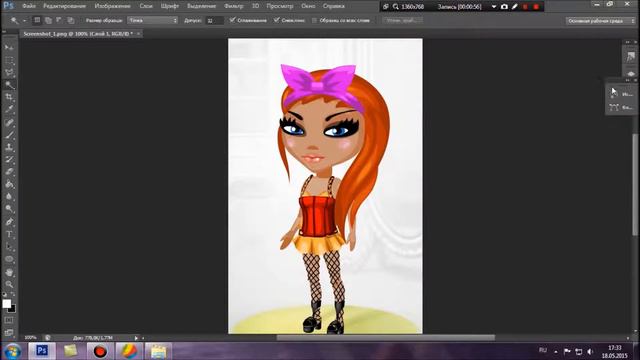Select the Healing Brush tool
The image size is (640, 360).
pos(9,122)
